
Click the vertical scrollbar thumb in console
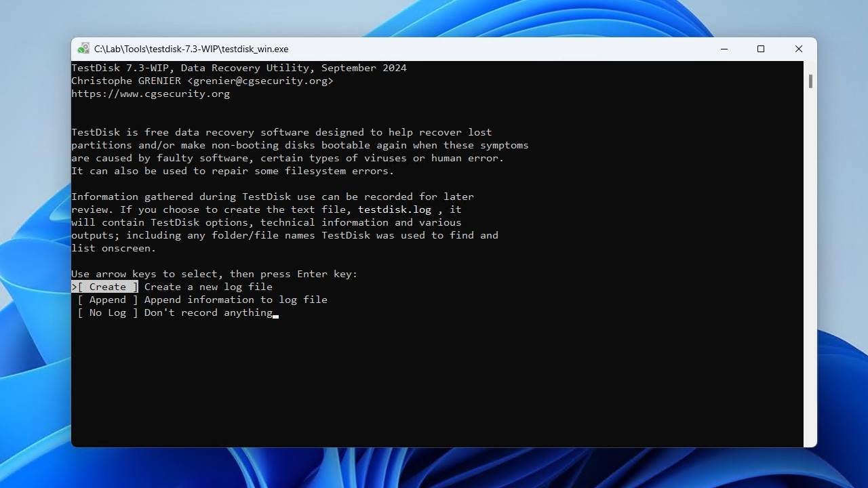point(810,81)
